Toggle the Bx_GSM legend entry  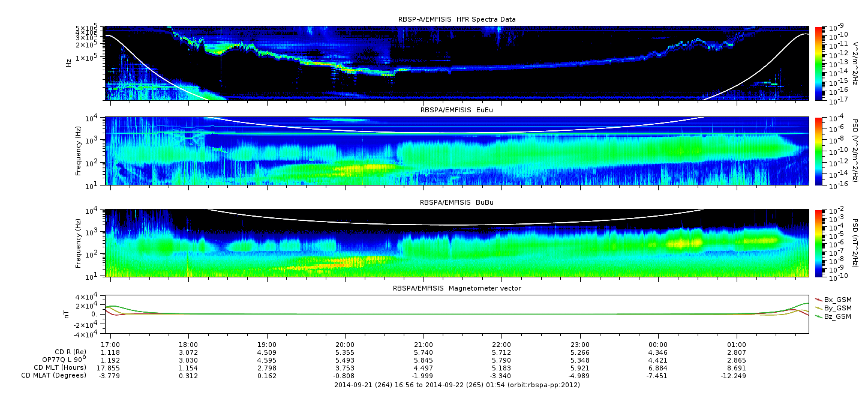(837, 300)
